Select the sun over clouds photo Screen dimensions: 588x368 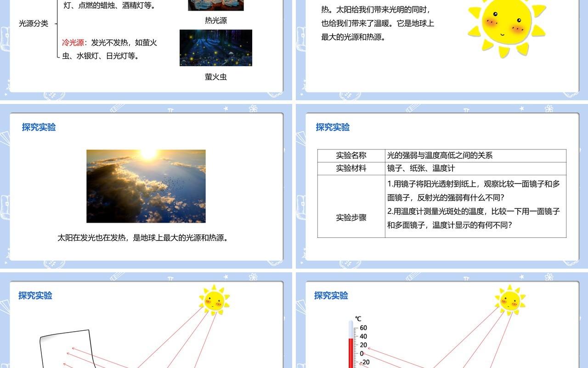click(x=146, y=186)
